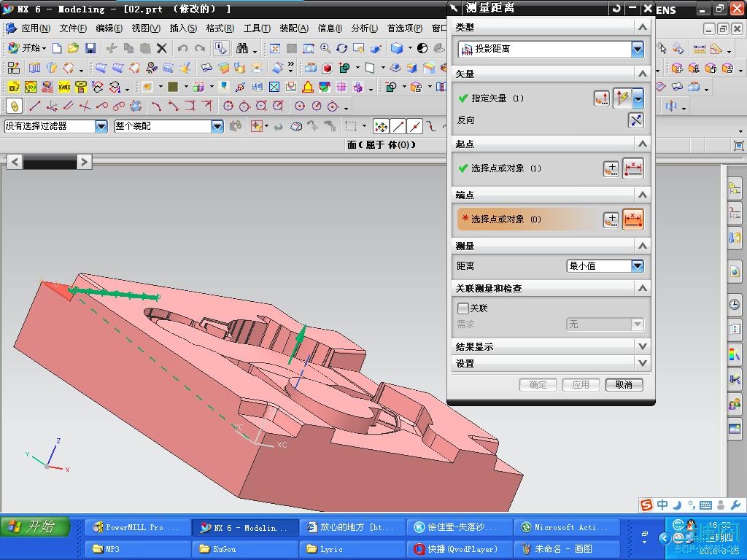Click the tab bar right scroll arrow
Image resolution: width=747 pixels, height=560 pixels.
(x=85, y=162)
